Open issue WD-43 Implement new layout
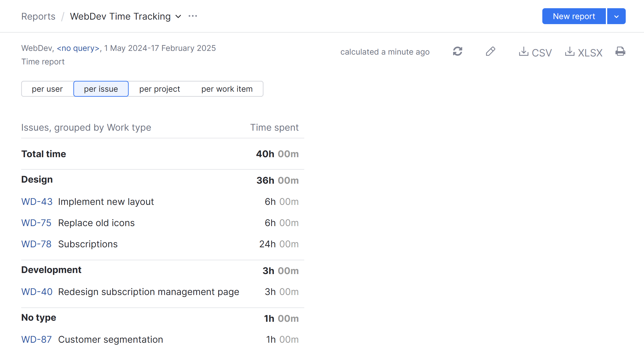The height and width of the screenshot is (361, 644). [37, 201]
